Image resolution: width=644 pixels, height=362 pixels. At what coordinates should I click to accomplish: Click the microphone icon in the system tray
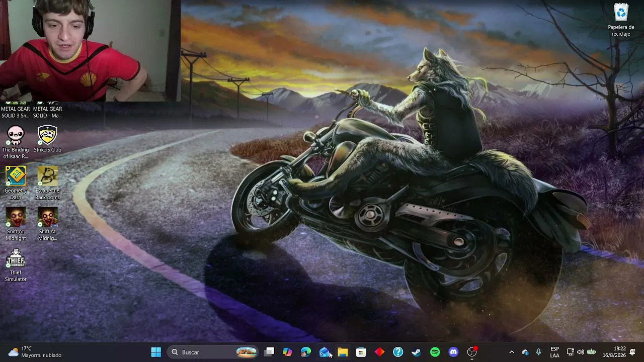(x=538, y=352)
